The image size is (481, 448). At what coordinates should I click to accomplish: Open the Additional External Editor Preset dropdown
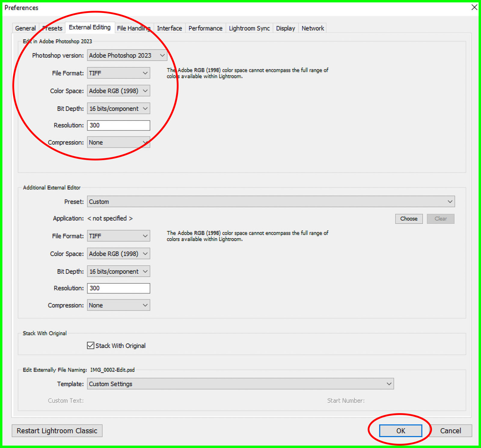click(271, 202)
